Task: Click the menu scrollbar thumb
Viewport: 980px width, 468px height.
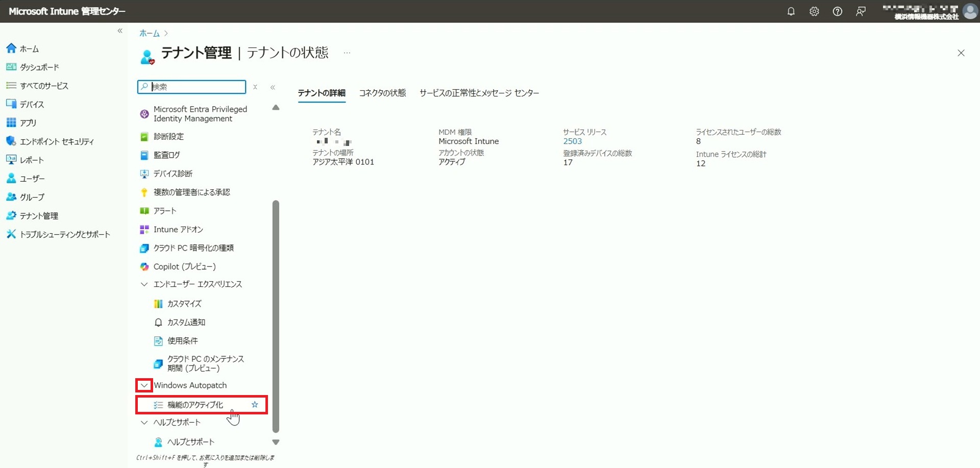Action: [276, 316]
